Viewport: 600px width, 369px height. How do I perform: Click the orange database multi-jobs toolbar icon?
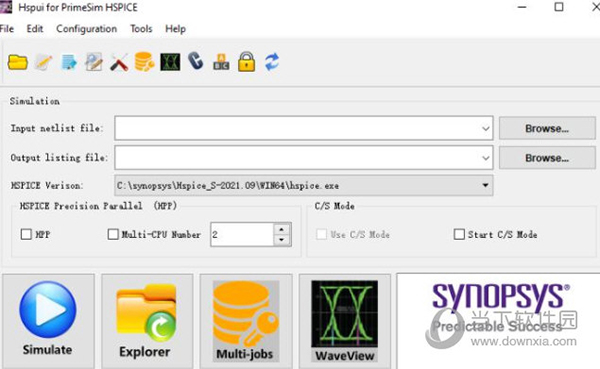[x=144, y=62]
